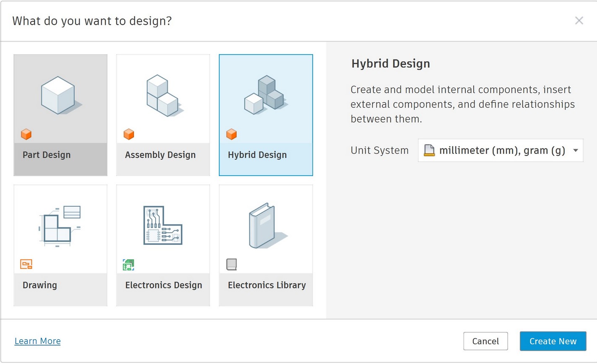Select the Part Design label
The width and height of the screenshot is (597, 364).
(x=47, y=155)
